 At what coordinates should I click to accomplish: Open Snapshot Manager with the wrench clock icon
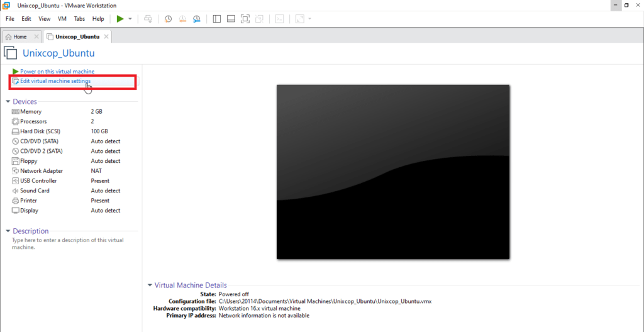point(197,19)
